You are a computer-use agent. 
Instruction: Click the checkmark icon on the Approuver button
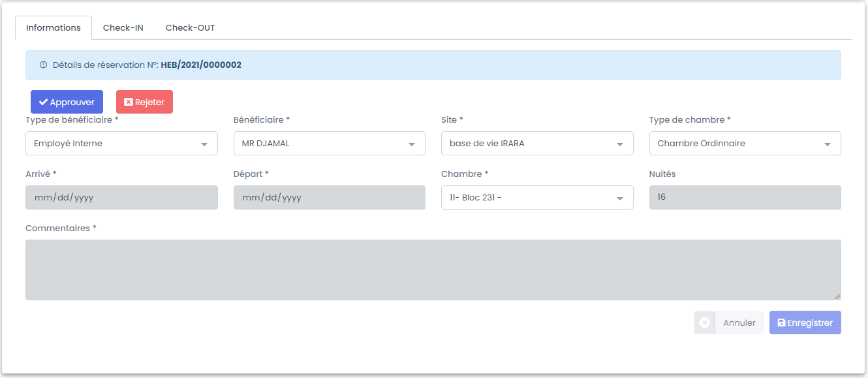43,102
